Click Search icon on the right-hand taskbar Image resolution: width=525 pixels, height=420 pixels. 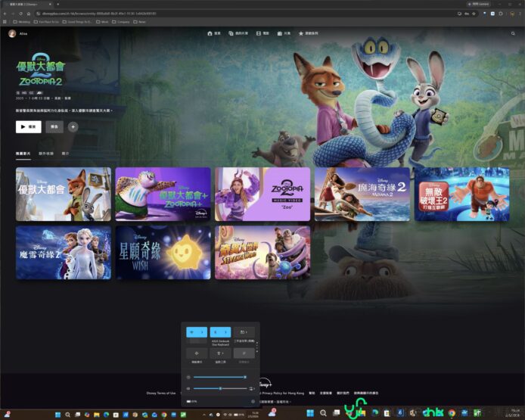tap(323, 413)
